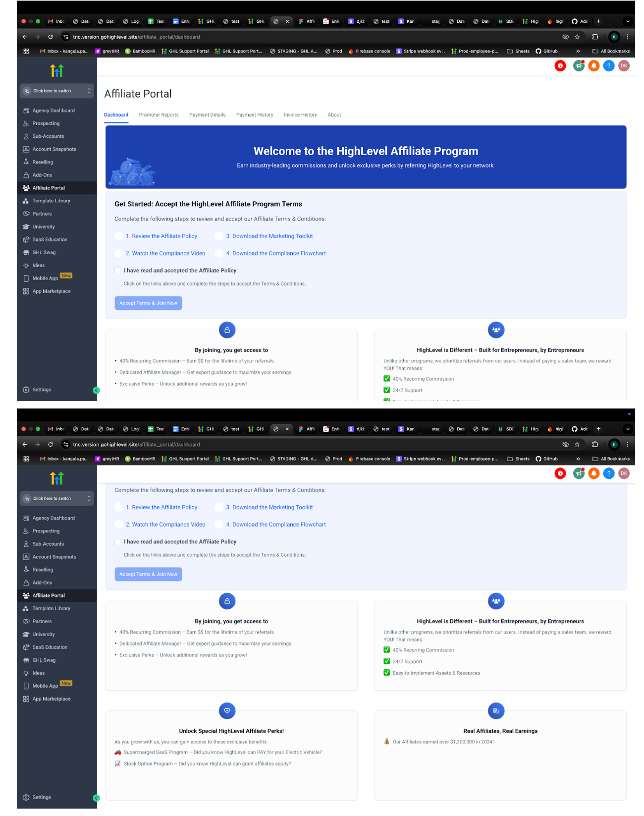Screen dimensions: 644x816
Task: Open University in bottom screenshot sidebar
Action: coord(44,634)
